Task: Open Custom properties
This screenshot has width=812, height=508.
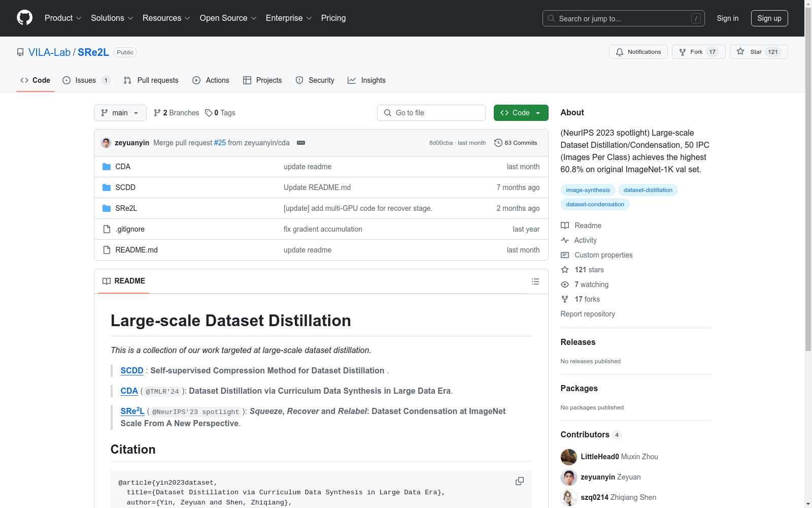Action: pos(597,255)
